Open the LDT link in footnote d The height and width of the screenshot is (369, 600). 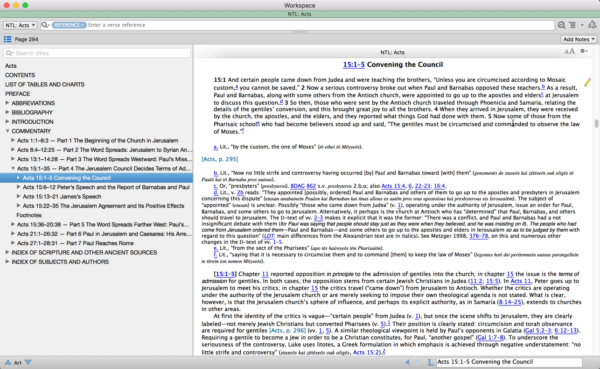[x=268, y=236]
